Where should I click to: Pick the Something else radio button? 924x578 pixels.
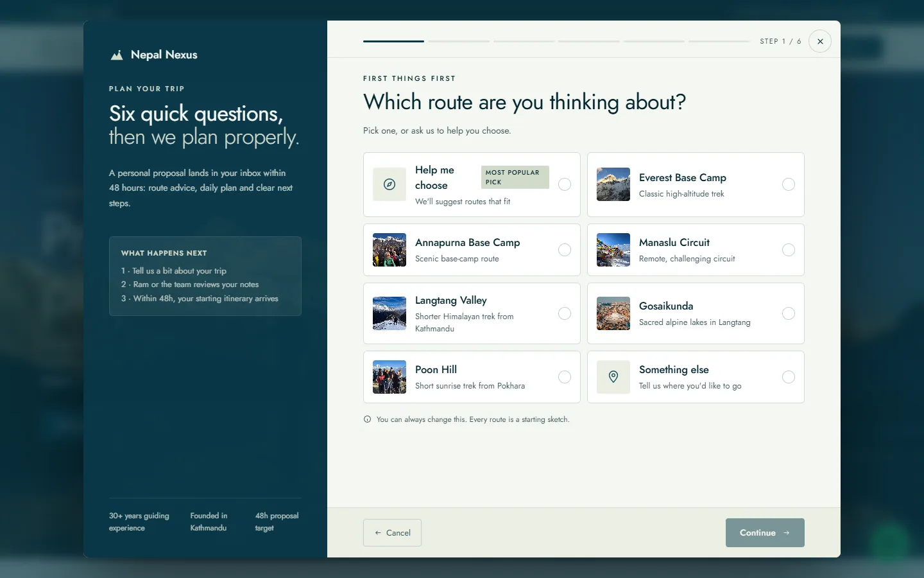(789, 377)
